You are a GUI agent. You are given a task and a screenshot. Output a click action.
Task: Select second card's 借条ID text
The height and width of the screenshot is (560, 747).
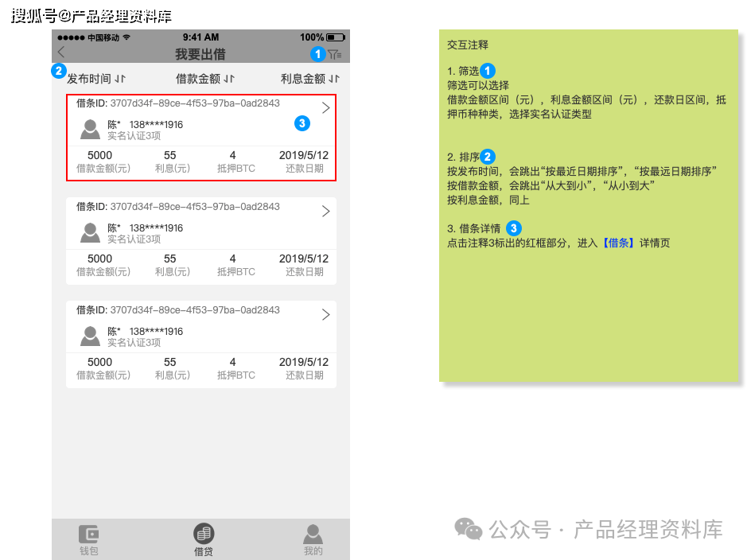tap(177, 207)
